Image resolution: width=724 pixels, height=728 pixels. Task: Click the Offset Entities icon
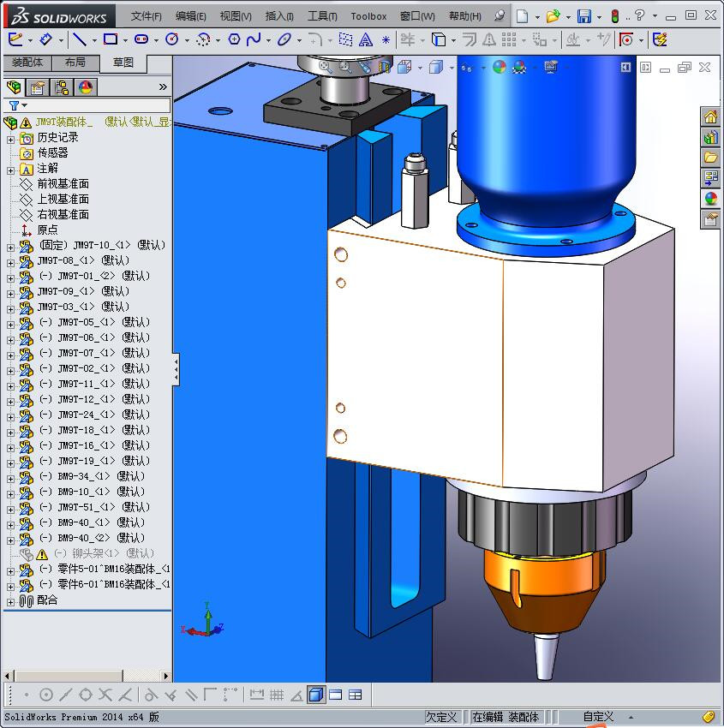point(470,39)
